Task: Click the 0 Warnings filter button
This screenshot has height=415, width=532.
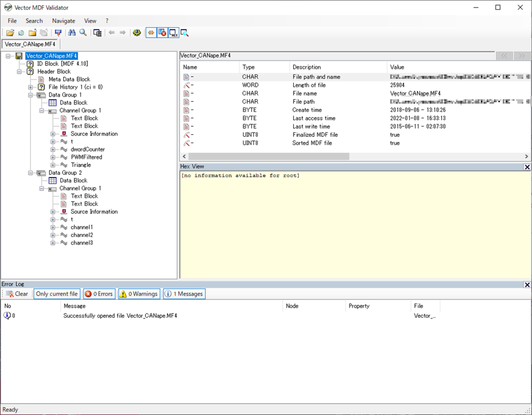Action: coord(138,294)
